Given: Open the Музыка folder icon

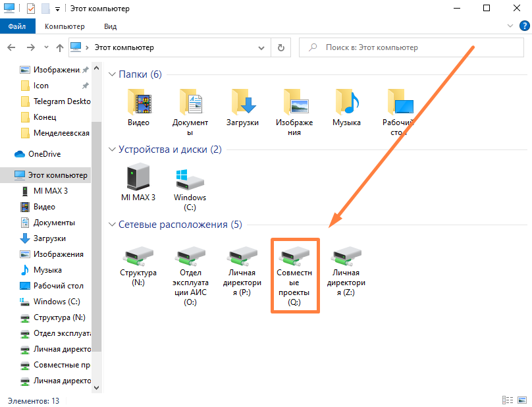Looking at the screenshot, I should (346, 104).
